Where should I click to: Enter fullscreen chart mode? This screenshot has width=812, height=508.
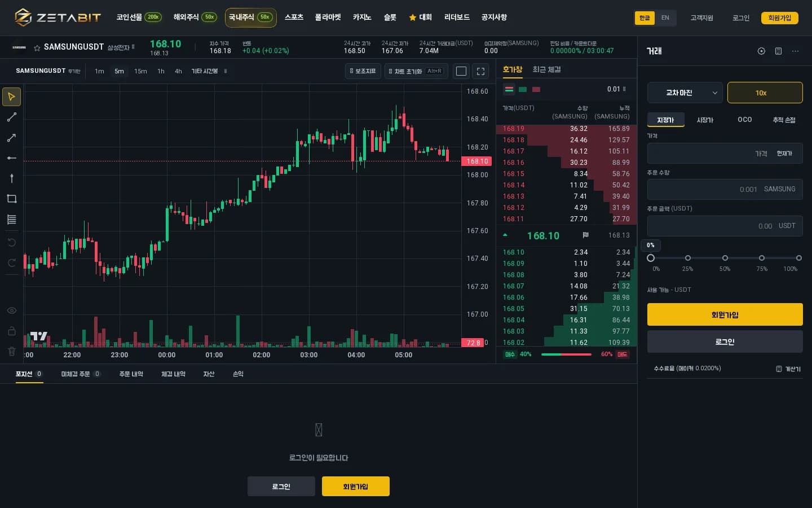481,71
